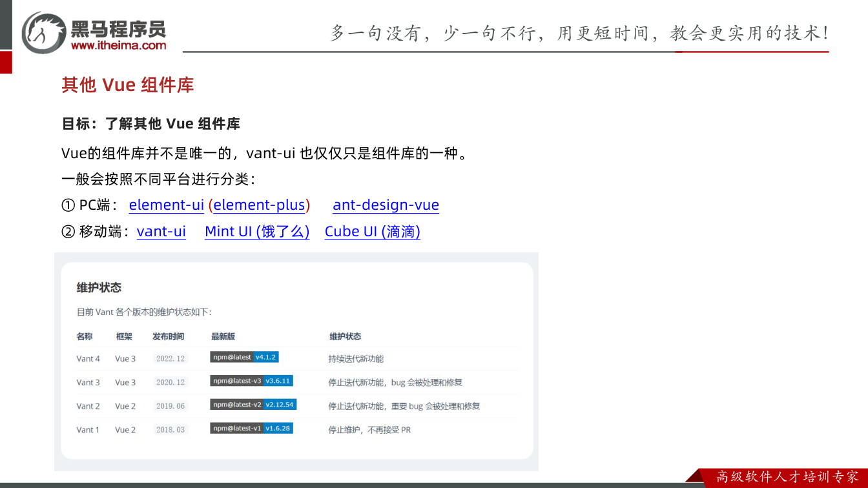Image resolution: width=868 pixels, height=488 pixels.
Task: Click the 名称 column header
Action: point(85,337)
